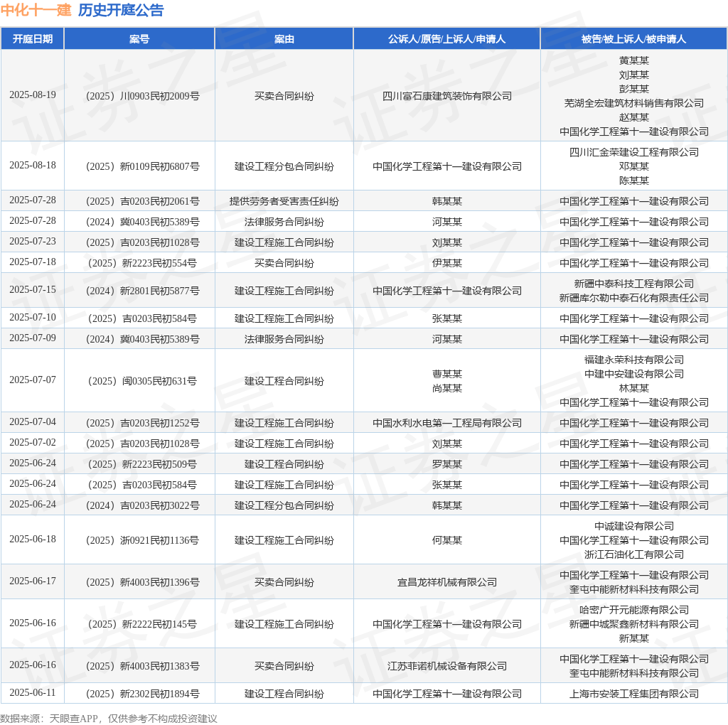Click defendant 彭某某
Screen dimensions: 728x725
click(x=633, y=89)
